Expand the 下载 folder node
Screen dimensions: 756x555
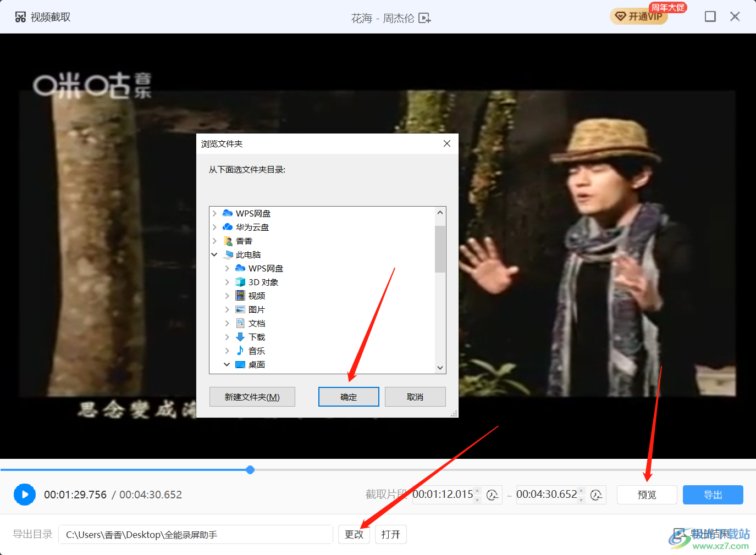tap(227, 337)
